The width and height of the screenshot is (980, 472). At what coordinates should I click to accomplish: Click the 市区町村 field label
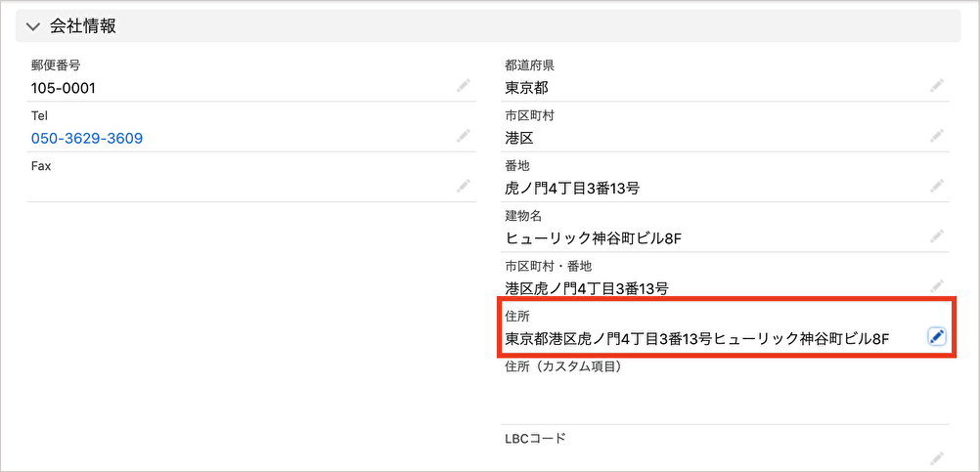[x=529, y=115]
